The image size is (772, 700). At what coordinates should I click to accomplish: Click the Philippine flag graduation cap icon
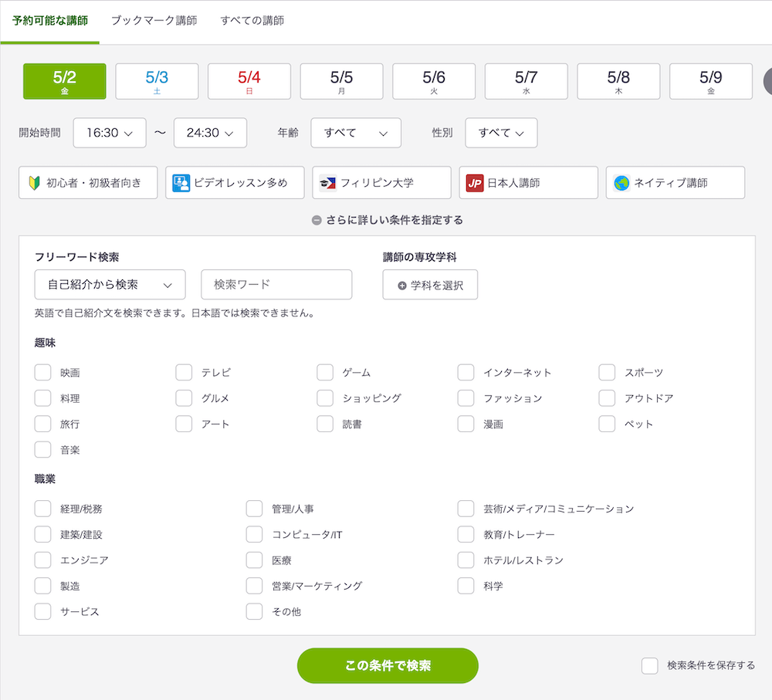[328, 183]
